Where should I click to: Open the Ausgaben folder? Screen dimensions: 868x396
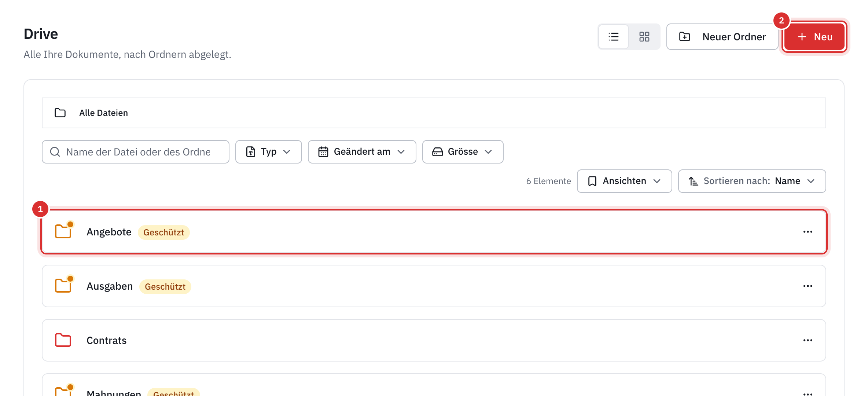point(434,286)
